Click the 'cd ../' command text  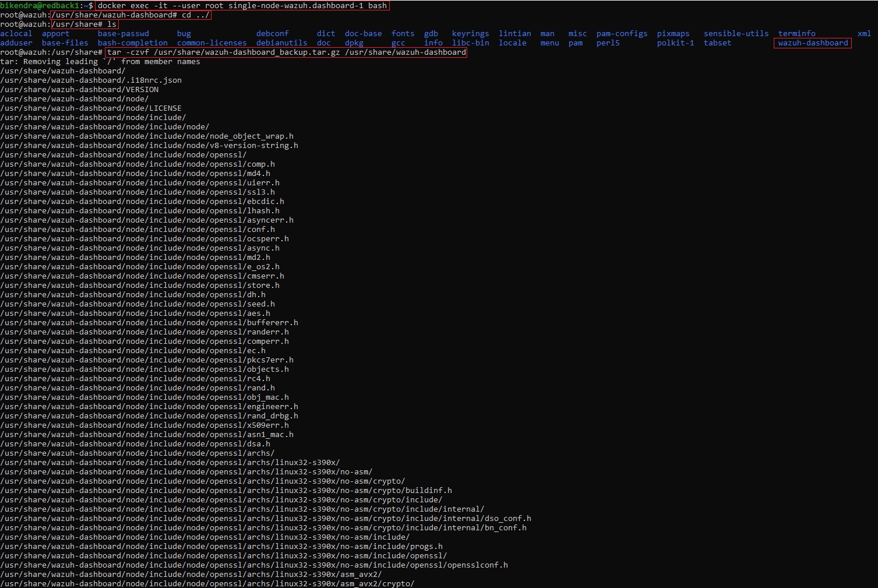point(196,15)
